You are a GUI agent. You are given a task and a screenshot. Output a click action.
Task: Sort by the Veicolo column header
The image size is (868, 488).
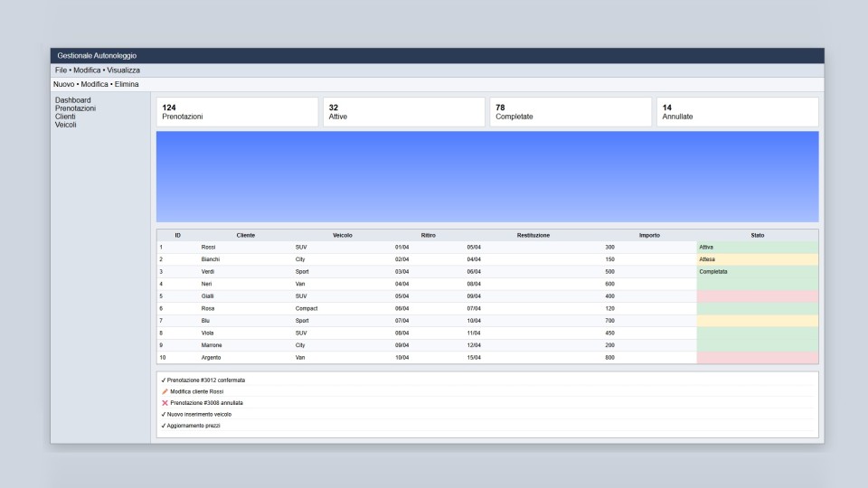click(x=342, y=235)
